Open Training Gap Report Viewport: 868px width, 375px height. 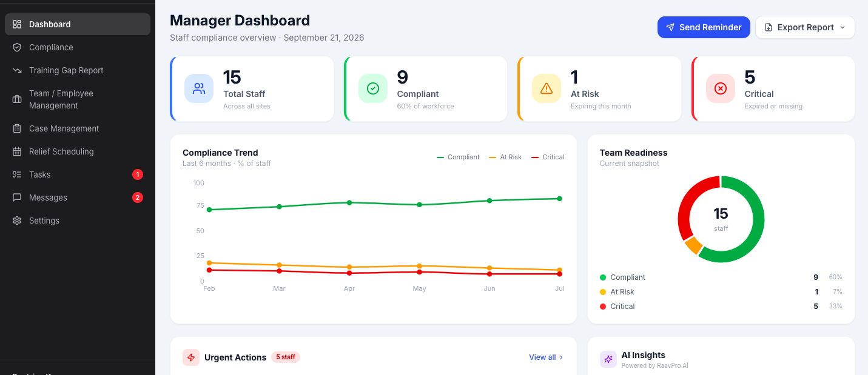pyautogui.click(x=78, y=70)
